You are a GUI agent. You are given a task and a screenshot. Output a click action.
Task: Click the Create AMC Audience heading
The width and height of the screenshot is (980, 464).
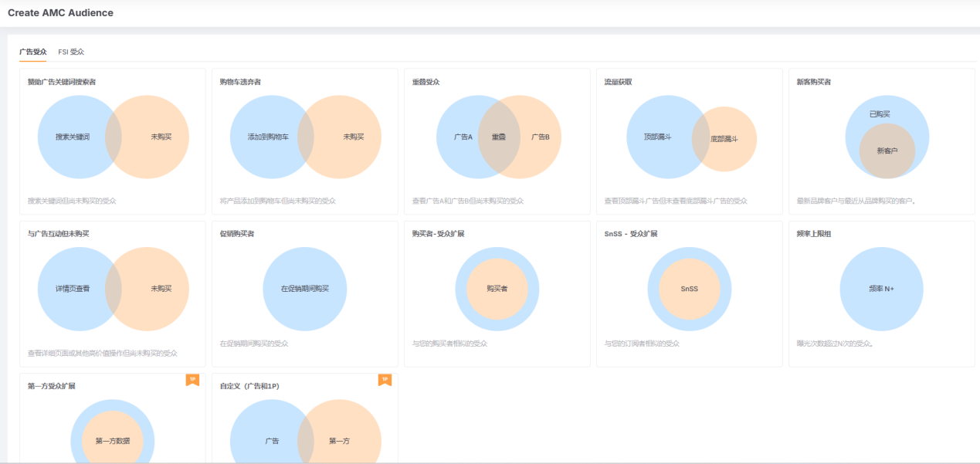[60, 13]
